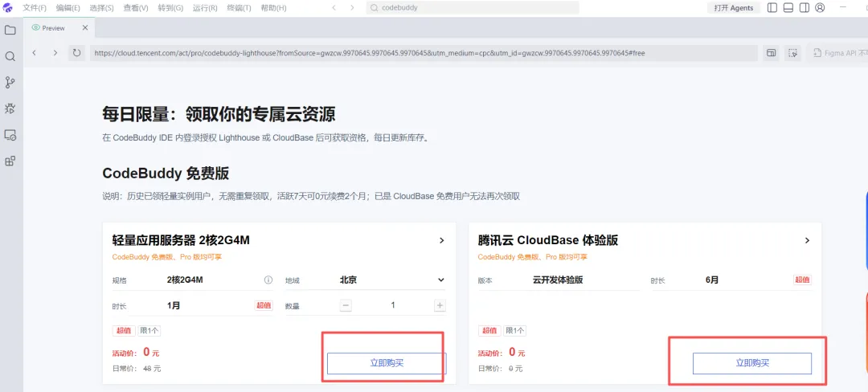
Task: Close the Preview tab
Action: [84, 27]
